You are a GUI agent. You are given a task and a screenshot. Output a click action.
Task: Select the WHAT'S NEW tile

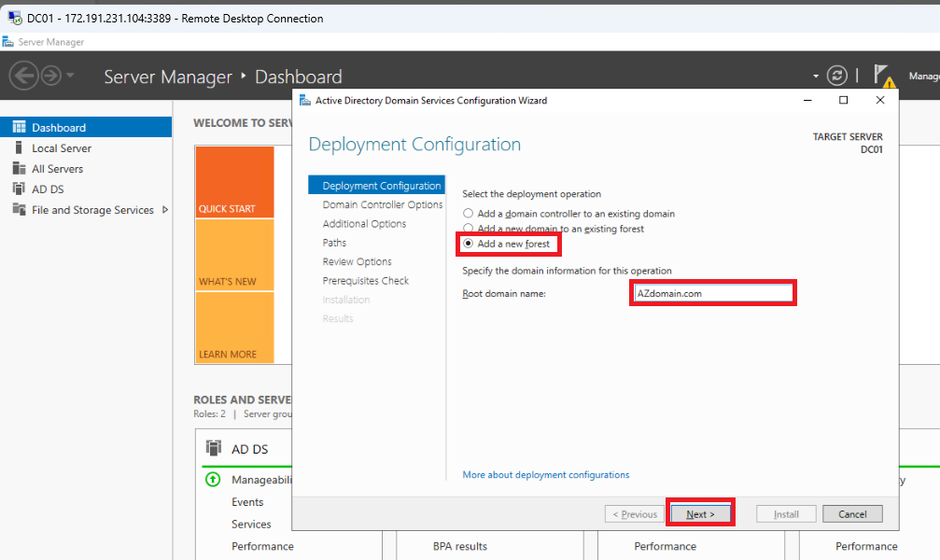point(234,255)
